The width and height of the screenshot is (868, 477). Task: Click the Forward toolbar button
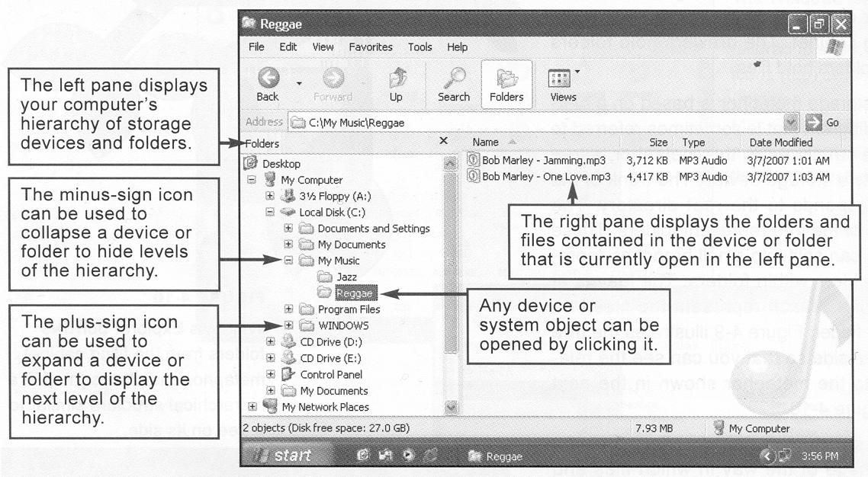[x=333, y=85]
